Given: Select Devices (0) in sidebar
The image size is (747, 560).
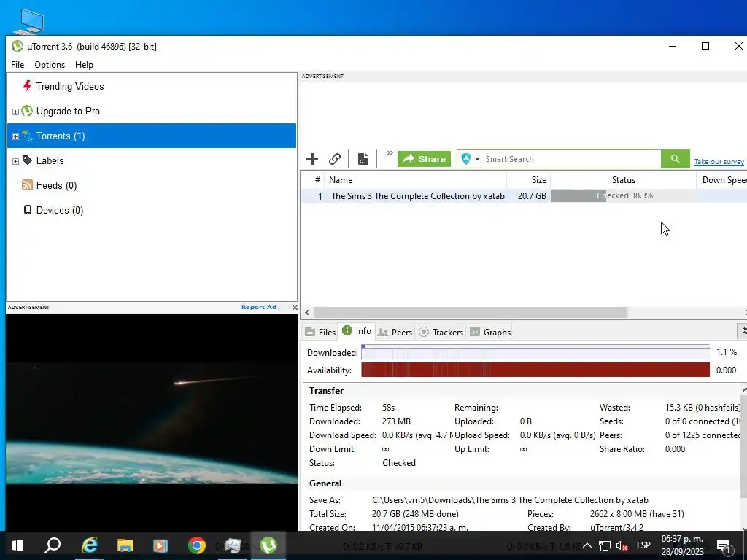Looking at the screenshot, I should pyautogui.click(x=60, y=210).
